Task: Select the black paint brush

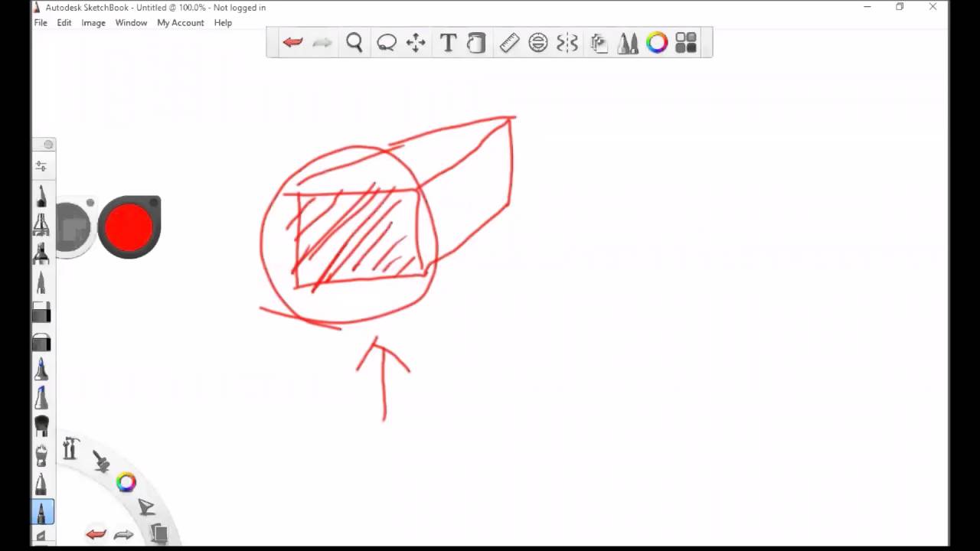Action: (41, 426)
